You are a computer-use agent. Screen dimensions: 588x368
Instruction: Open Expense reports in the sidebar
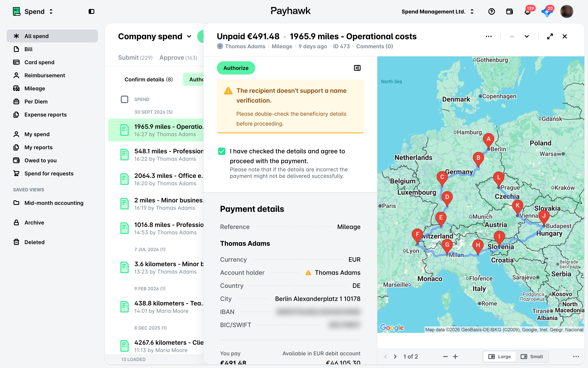(x=52, y=115)
